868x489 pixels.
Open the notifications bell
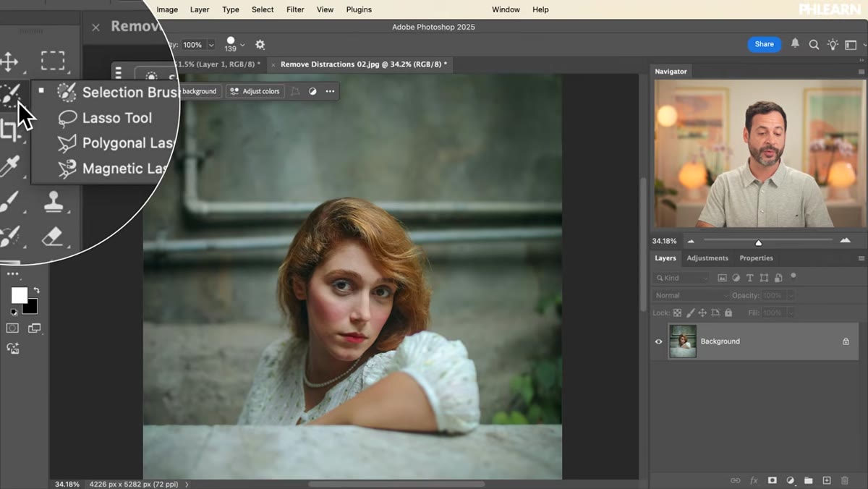click(x=795, y=44)
